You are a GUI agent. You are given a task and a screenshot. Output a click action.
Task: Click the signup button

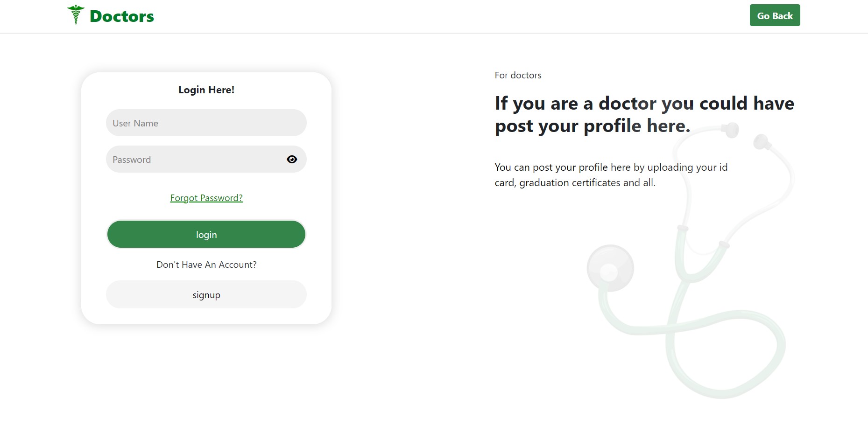pyautogui.click(x=206, y=295)
